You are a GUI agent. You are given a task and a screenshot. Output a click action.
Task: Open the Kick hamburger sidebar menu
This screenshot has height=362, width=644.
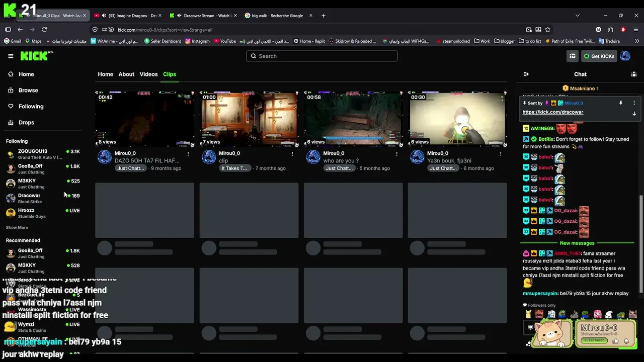tap(11, 56)
